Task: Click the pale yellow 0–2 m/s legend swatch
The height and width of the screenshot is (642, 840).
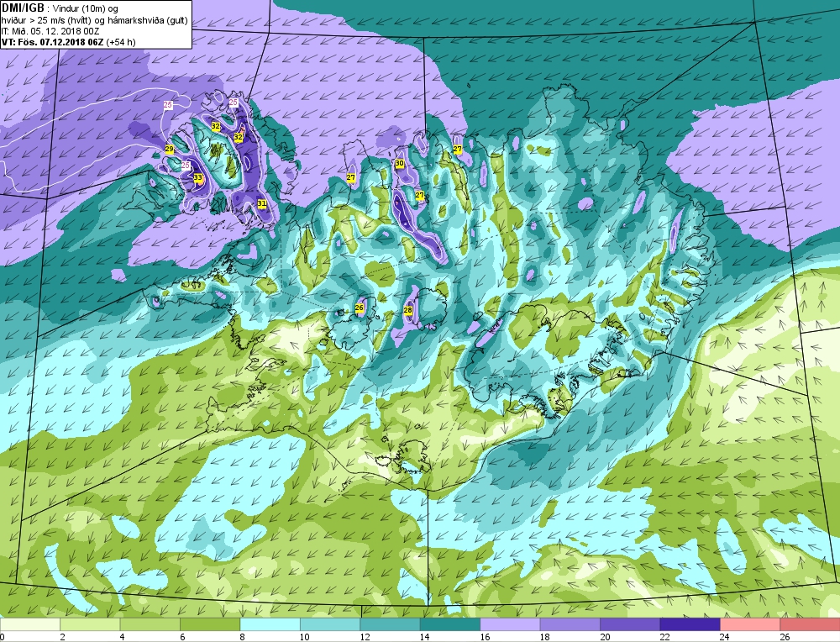Action: (x=30, y=624)
